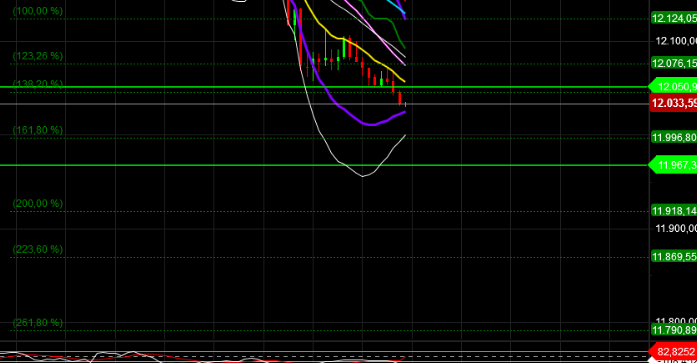The height and width of the screenshot is (363, 697).
Task: Click the 12.124,05 price tag
Action: tap(674, 18)
